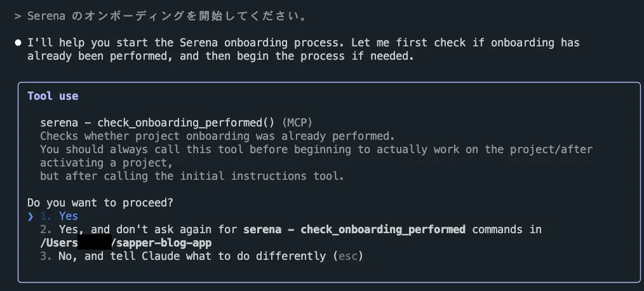Screen dimensions: 644x291
Task: Select option 1 Yes
Action: point(58,216)
